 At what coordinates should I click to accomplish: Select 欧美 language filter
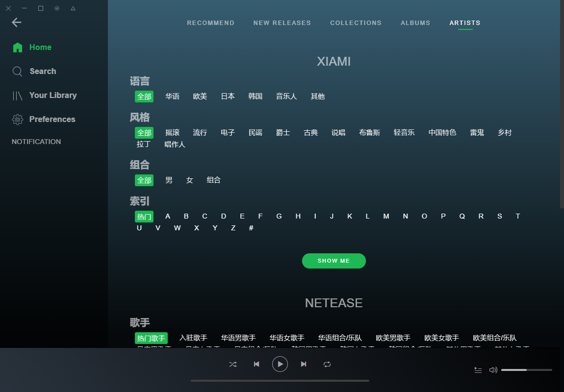(x=200, y=97)
